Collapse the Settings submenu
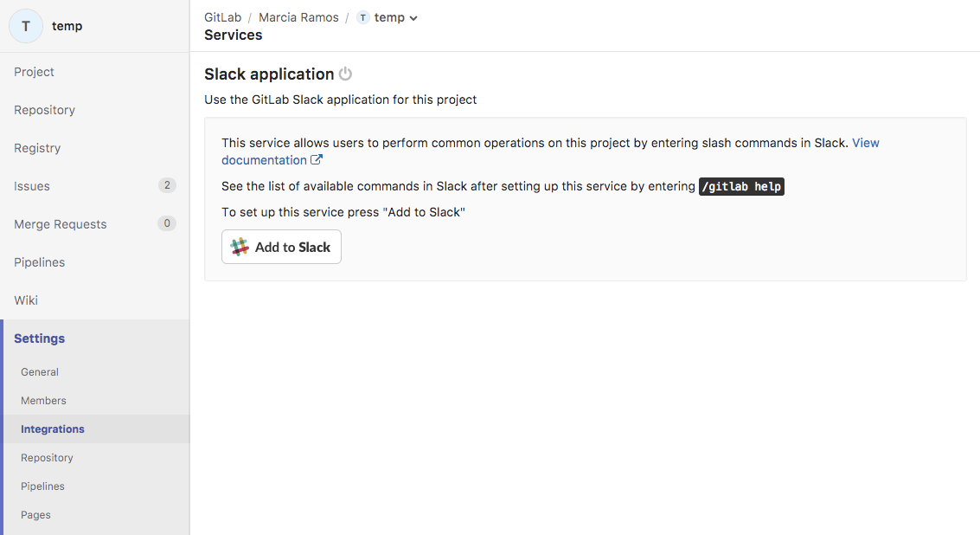Image resolution: width=980 pixels, height=535 pixels. click(x=39, y=338)
